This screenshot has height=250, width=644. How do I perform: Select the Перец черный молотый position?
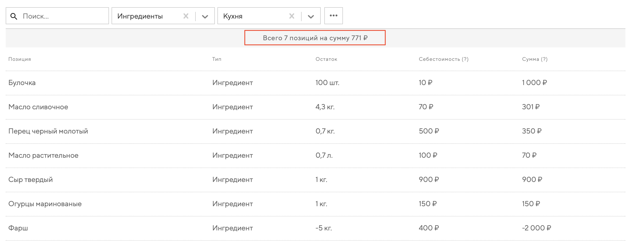[48, 131]
